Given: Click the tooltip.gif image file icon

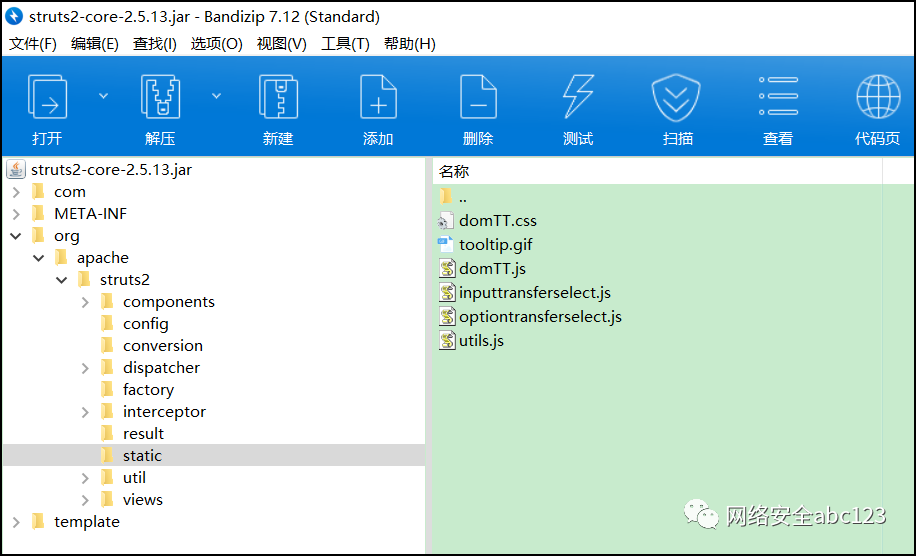Looking at the screenshot, I should click(446, 245).
